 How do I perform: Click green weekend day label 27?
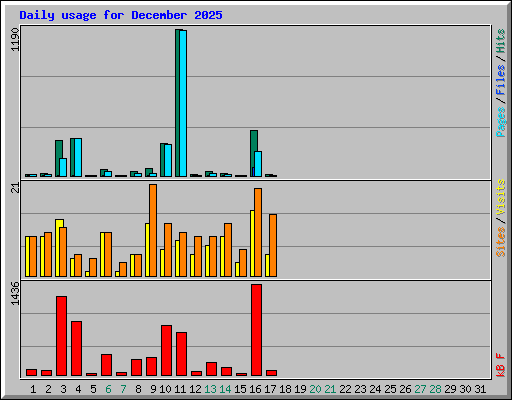pos(420,389)
